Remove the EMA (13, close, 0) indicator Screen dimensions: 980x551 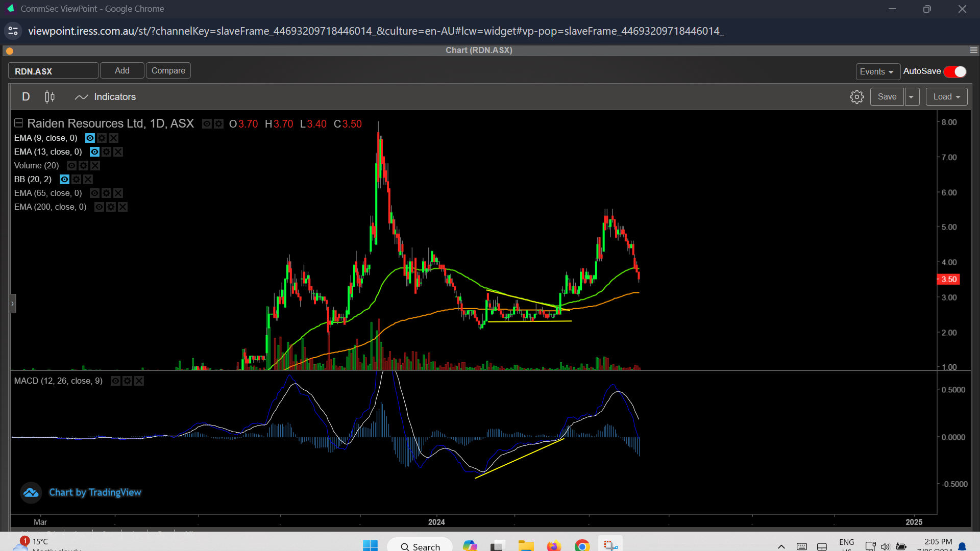coord(118,152)
